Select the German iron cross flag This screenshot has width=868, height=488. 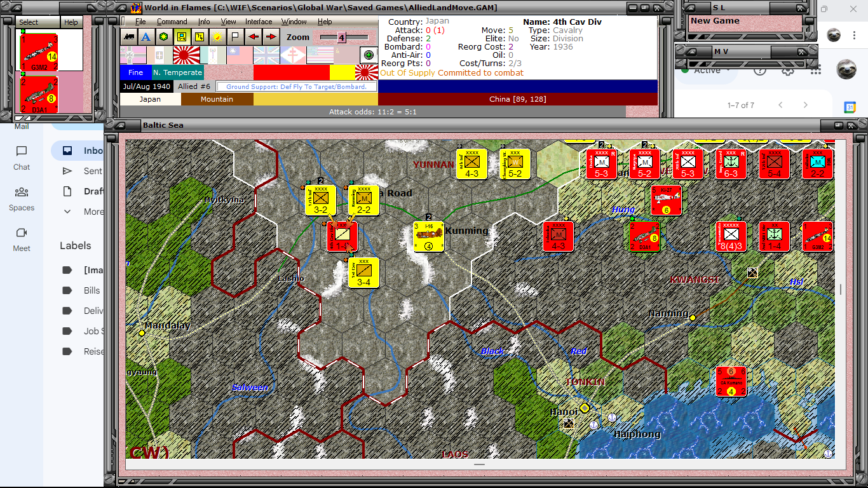(133, 55)
